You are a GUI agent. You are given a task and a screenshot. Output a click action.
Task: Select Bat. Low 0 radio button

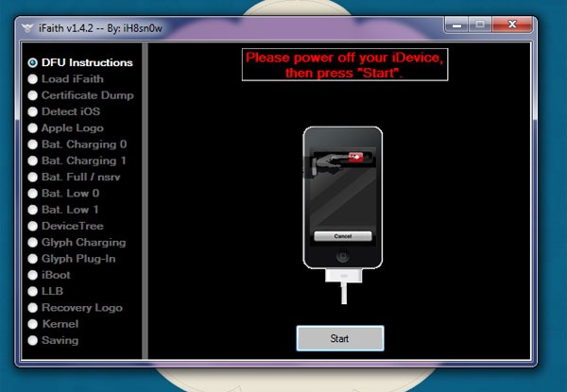click(x=32, y=194)
